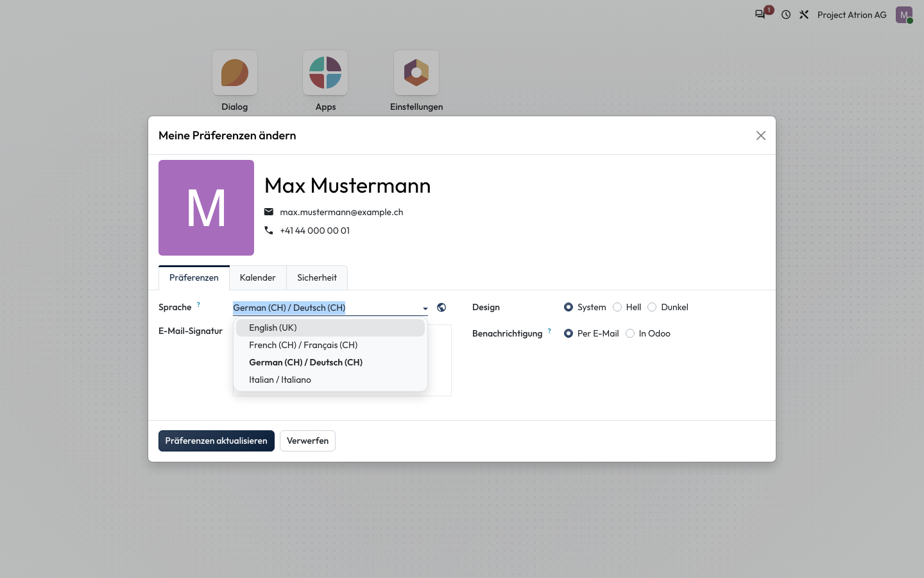Click the large purple M profile picture
This screenshot has width=924, height=578.
[x=206, y=207]
